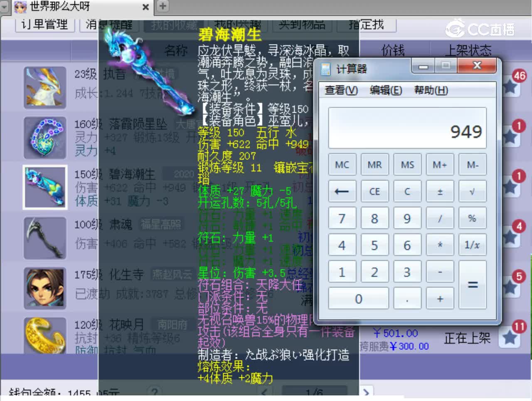Select the 100级 肃魂 scythe thumbnail
The image size is (532, 401).
pos(45,238)
